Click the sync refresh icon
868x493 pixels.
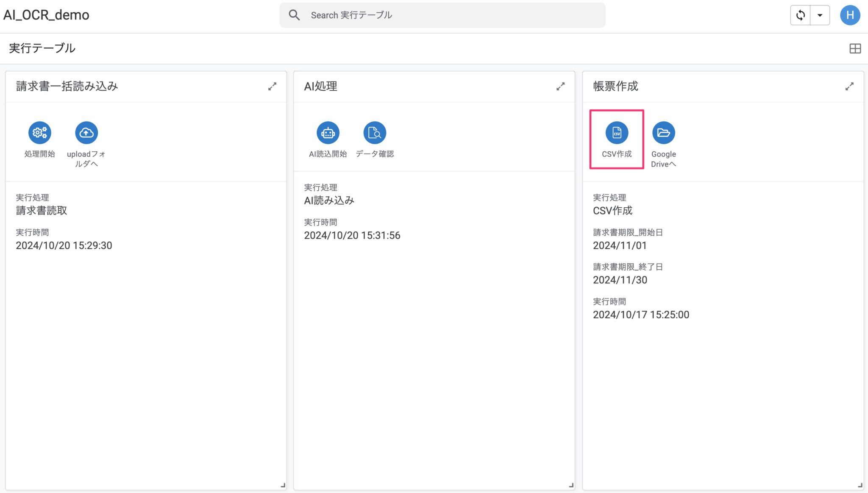click(800, 15)
